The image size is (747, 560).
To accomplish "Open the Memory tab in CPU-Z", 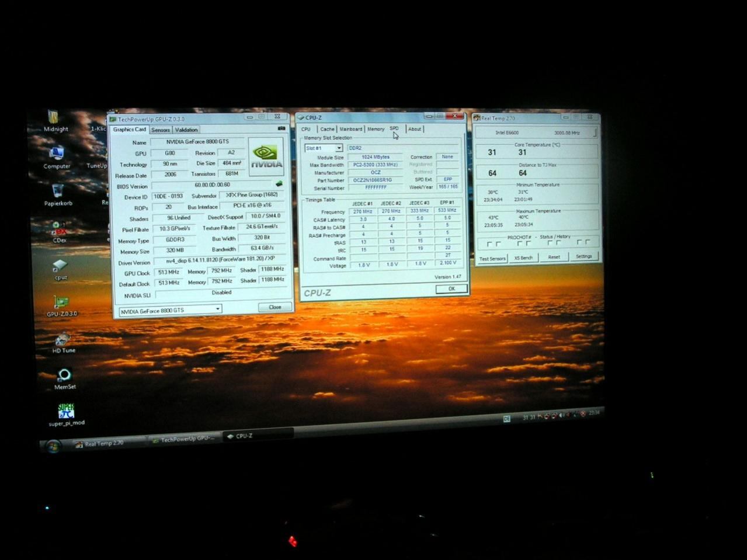I will tap(376, 129).
